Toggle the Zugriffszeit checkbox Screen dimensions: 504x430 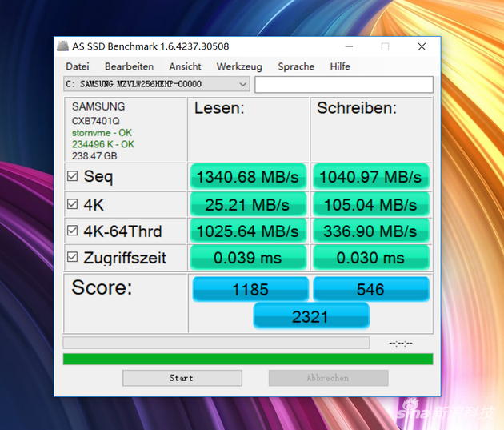[x=73, y=257]
